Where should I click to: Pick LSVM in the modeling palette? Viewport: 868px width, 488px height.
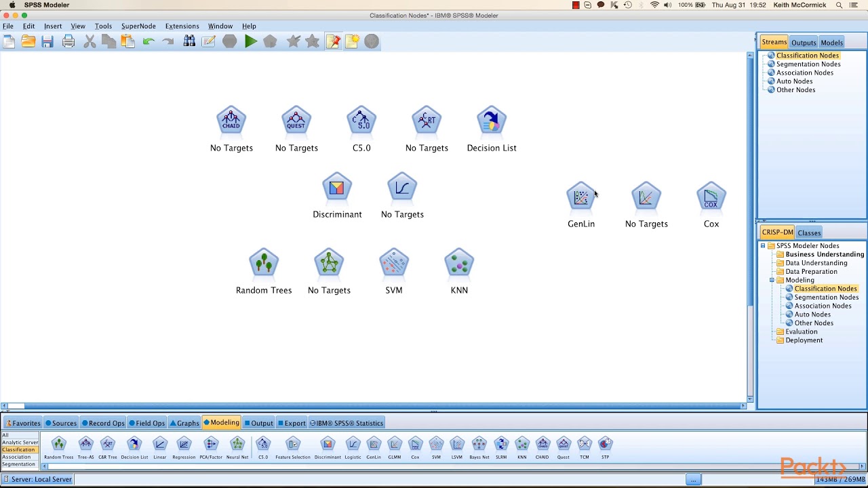tap(457, 448)
